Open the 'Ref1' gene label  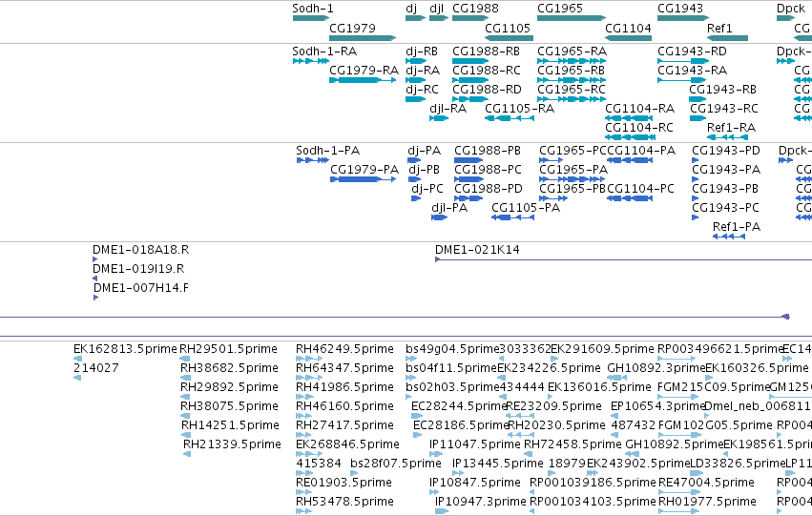(719, 28)
